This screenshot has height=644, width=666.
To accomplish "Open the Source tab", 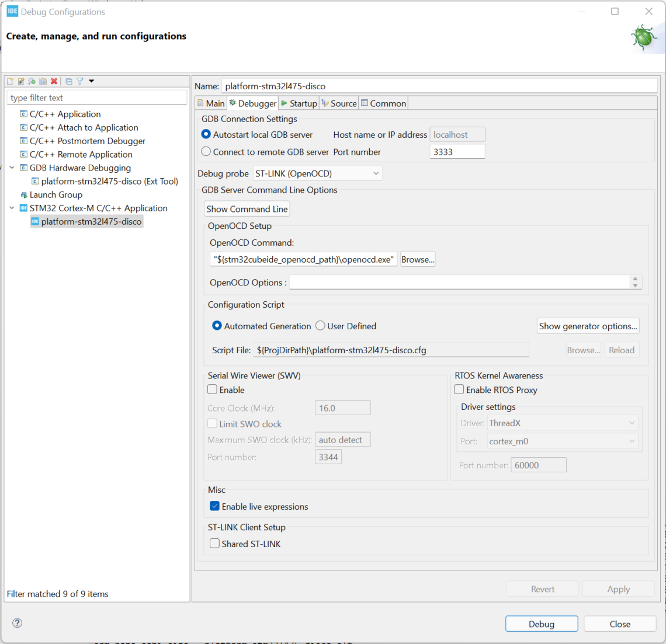I will [339, 103].
